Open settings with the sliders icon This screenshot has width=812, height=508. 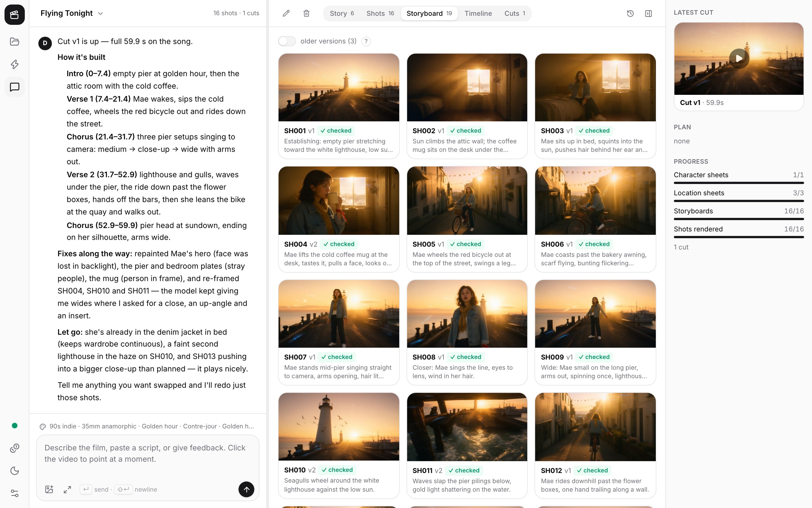14,493
